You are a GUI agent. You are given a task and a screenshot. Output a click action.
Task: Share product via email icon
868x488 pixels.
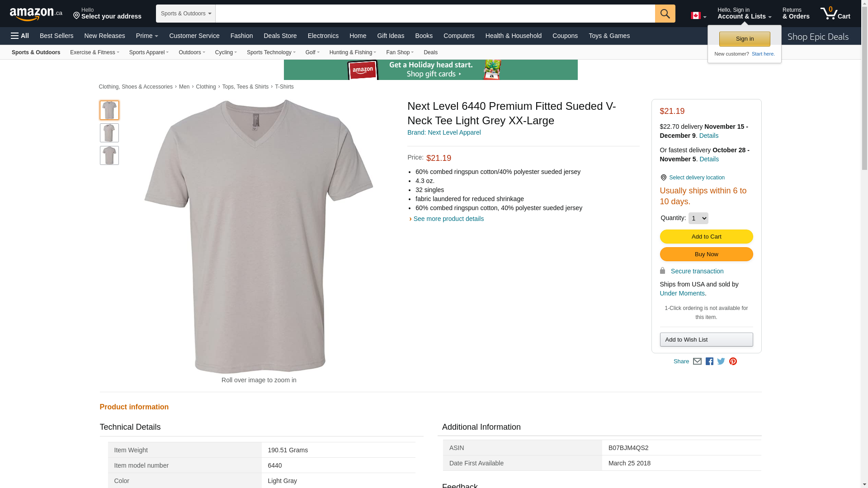click(x=697, y=361)
